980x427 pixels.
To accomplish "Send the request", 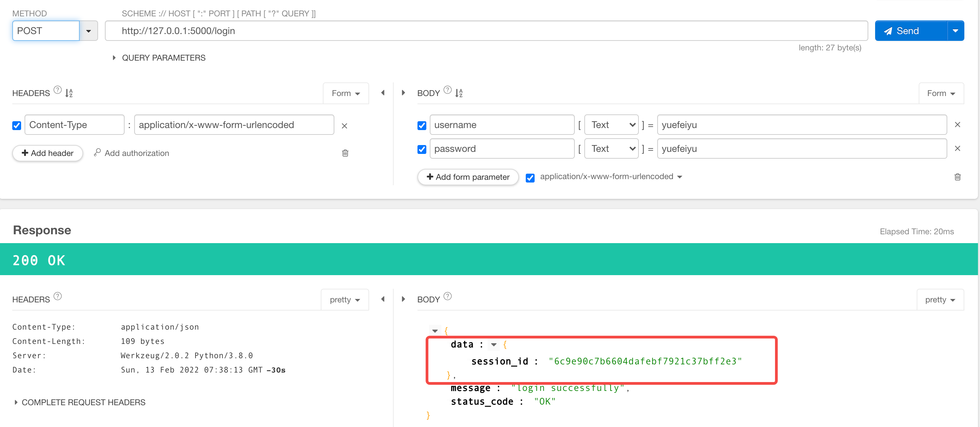I will (911, 31).
